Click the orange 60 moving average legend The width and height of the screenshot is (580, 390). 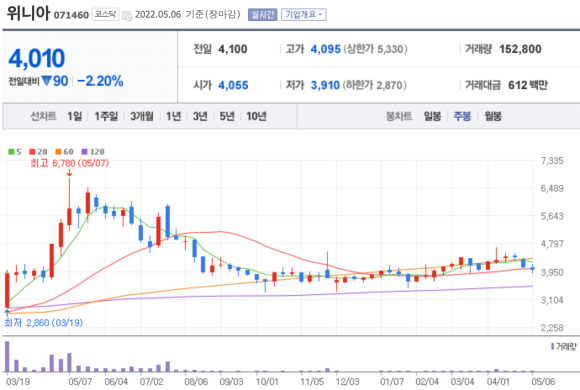pos(64,152)
